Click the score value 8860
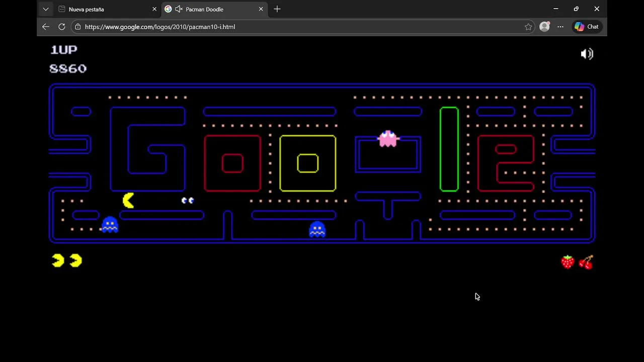 (x=68, y=68)
